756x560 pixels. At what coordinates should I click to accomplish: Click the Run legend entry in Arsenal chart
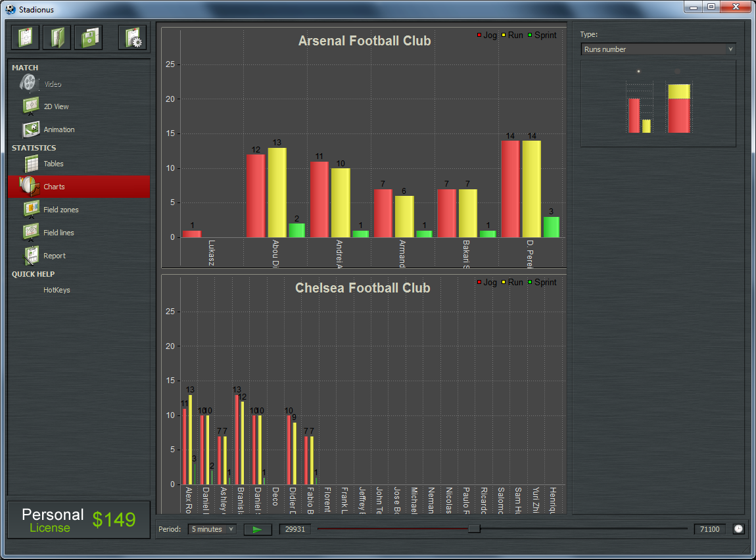pyautogui.click(x=512, y=35)
